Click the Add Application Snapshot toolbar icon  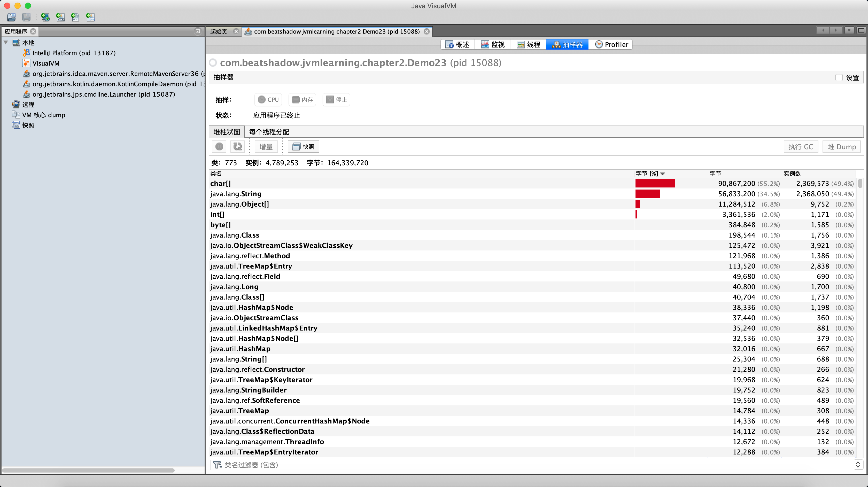tap(90, 17)
